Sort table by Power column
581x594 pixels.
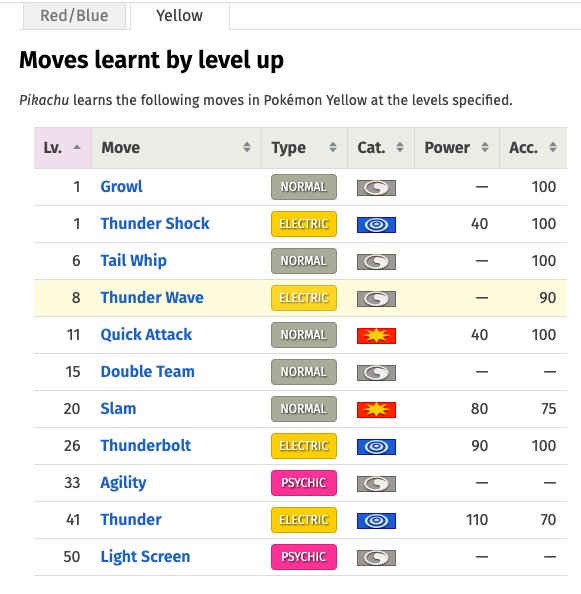pyautogui.click(x=457, y=148)
